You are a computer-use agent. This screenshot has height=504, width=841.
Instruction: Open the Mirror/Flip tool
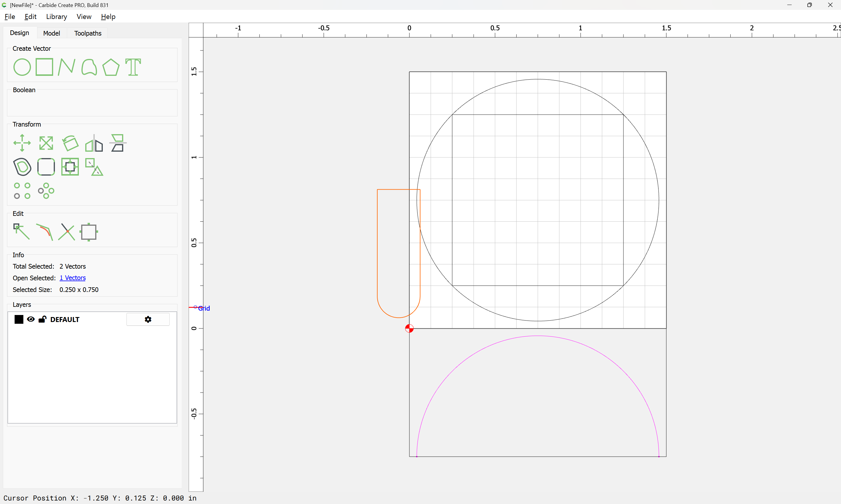pyautogui.click(x=94, y=143)
